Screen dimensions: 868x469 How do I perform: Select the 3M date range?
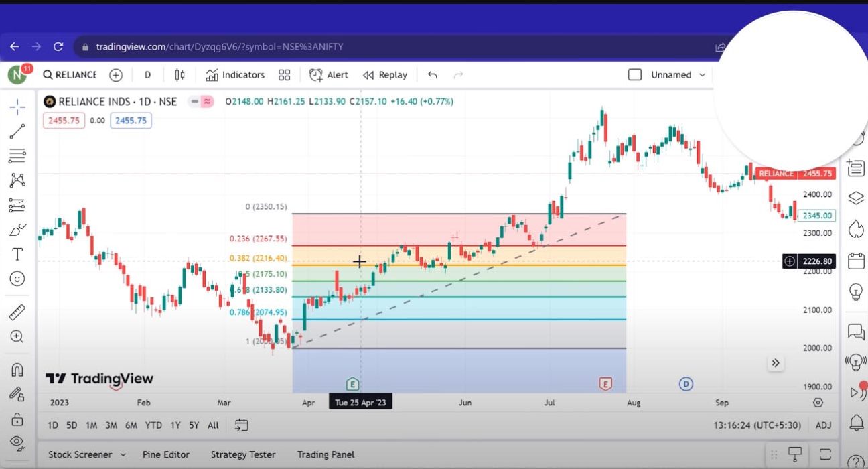point(111,425)
